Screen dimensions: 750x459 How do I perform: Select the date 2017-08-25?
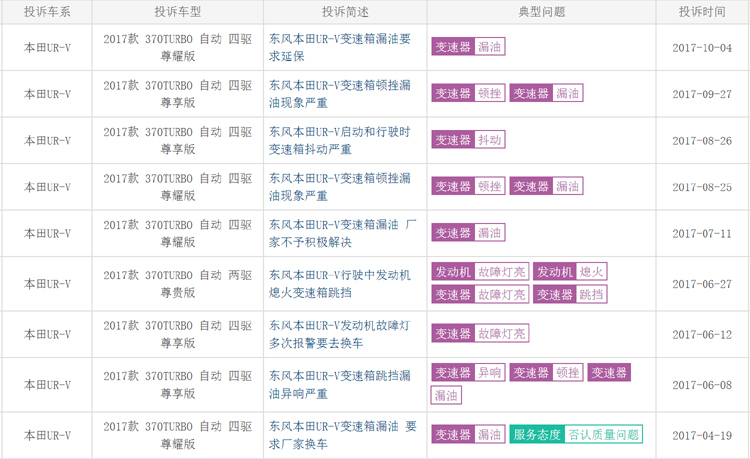click(x=702, y=187)
